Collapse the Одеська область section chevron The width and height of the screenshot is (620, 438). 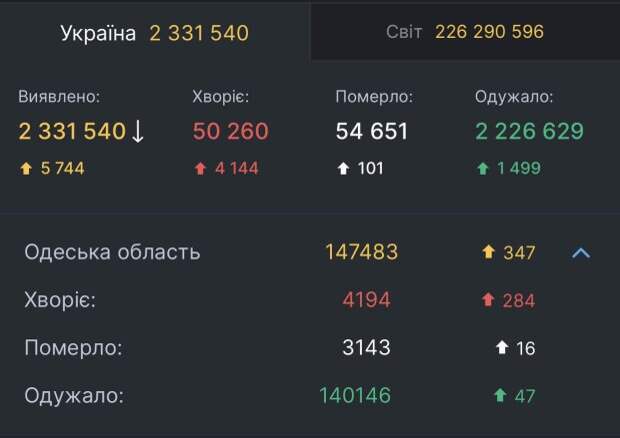coord(581,253)
